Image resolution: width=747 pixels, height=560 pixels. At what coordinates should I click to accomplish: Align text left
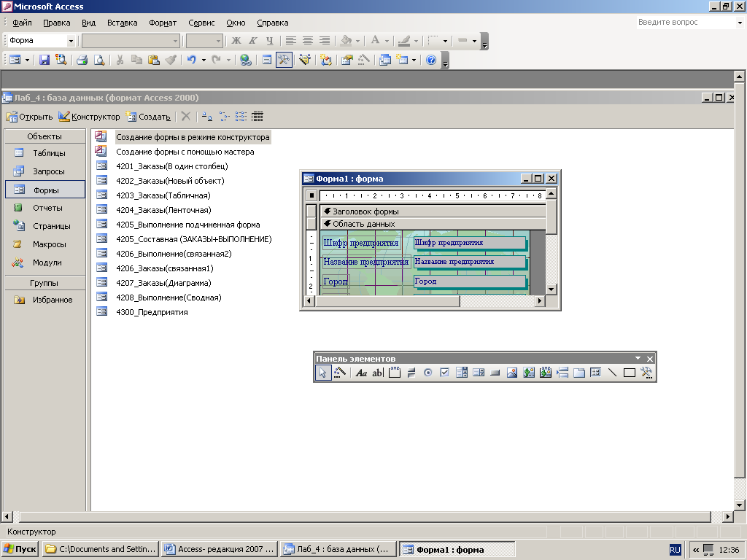pos(290,41)
